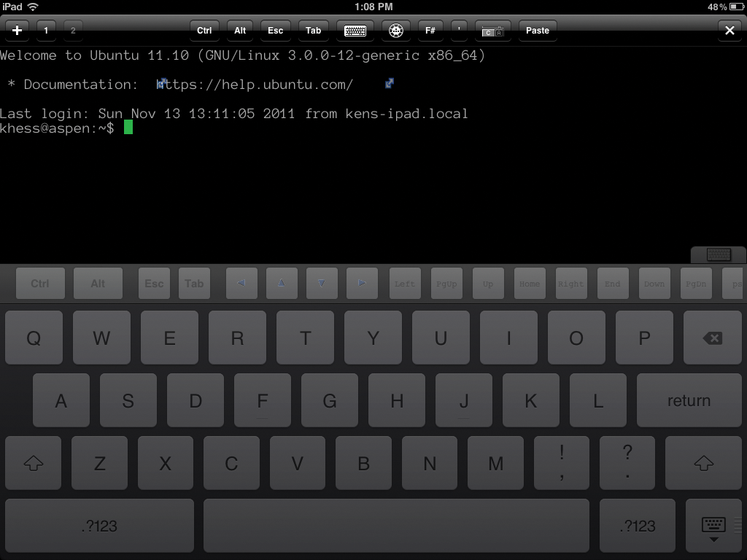The image size is (747, 560).
Task: Tap the Home key
Action: click(530, 284)
